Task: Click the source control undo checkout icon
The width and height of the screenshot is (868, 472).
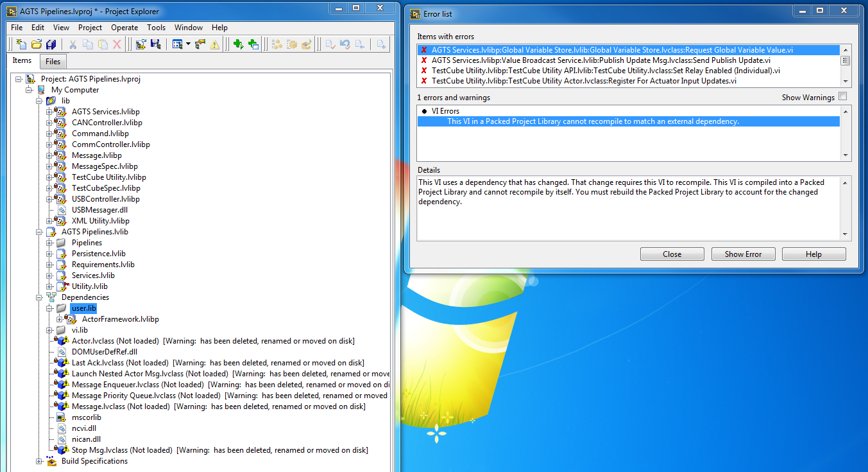Action: point(345,44)
